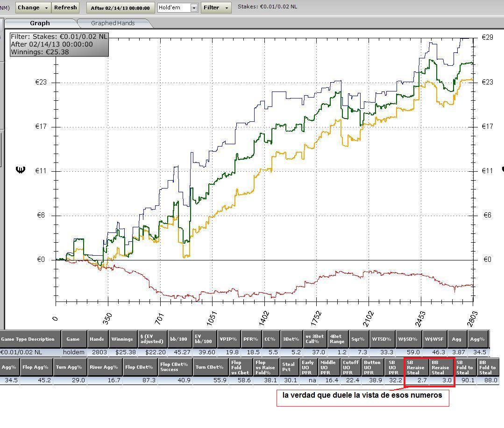Click the PFR% column header

pyautogui.click(x=251, y=339)
